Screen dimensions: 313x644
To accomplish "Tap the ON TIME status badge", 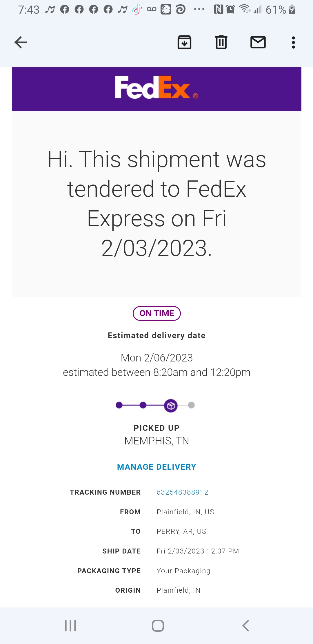I will point(156,313).
